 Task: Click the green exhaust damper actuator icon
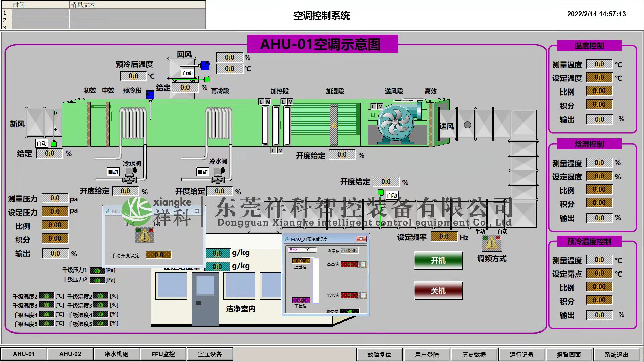tap(381, 192)
